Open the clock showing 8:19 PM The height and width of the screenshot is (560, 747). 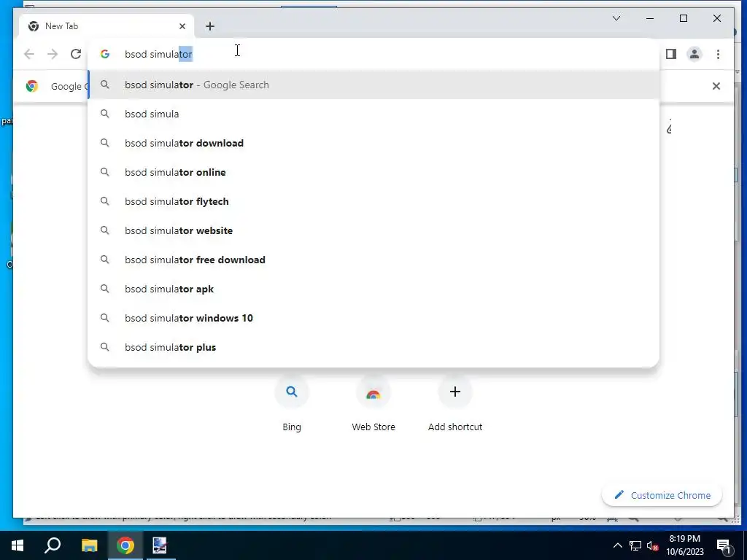[684, 545]
